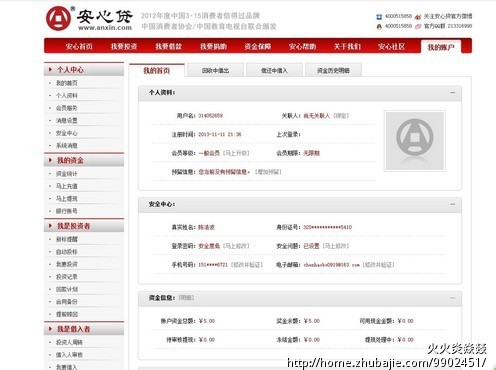Select the 我的账户 navigation tab
The width and height of the screenshot is (496, 370).
[x=441, y=47]
